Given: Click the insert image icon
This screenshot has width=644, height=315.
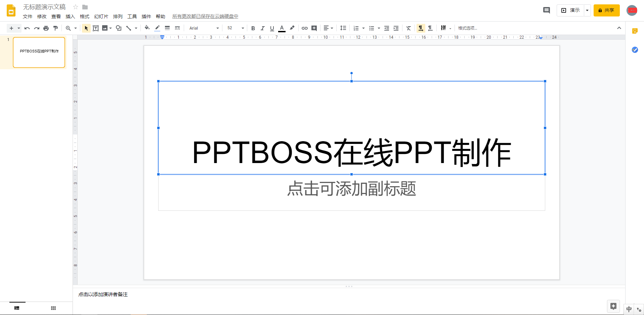Looking at the screenshot, I should (105, 28).
